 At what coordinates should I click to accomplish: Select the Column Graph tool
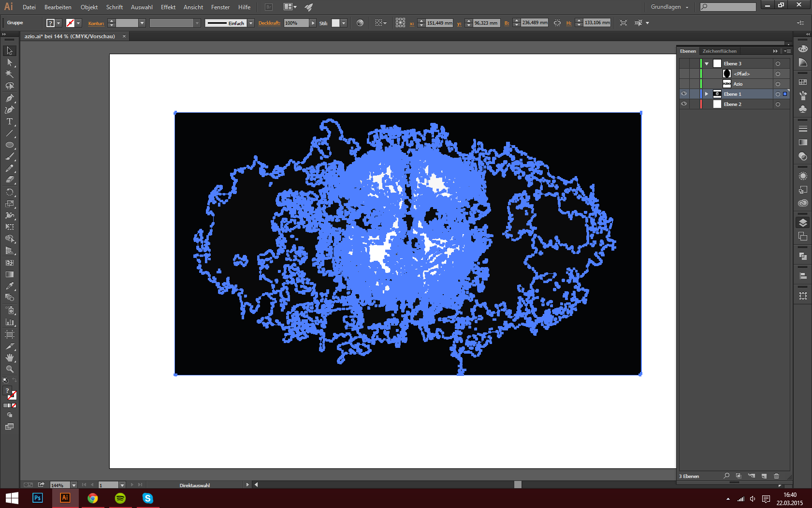pos(10,322)
